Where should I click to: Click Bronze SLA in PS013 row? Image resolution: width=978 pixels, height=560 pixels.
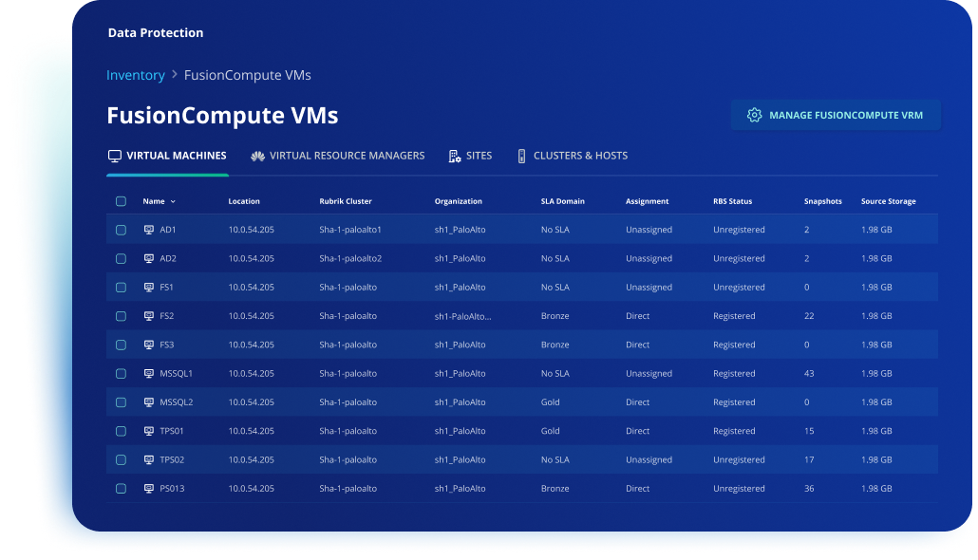[x=555, y=488]
